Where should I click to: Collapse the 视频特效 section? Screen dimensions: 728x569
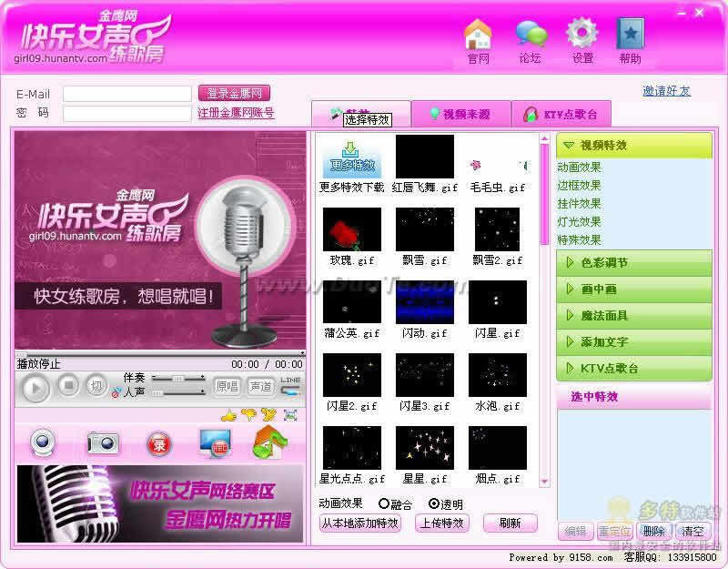click(633, 146)
